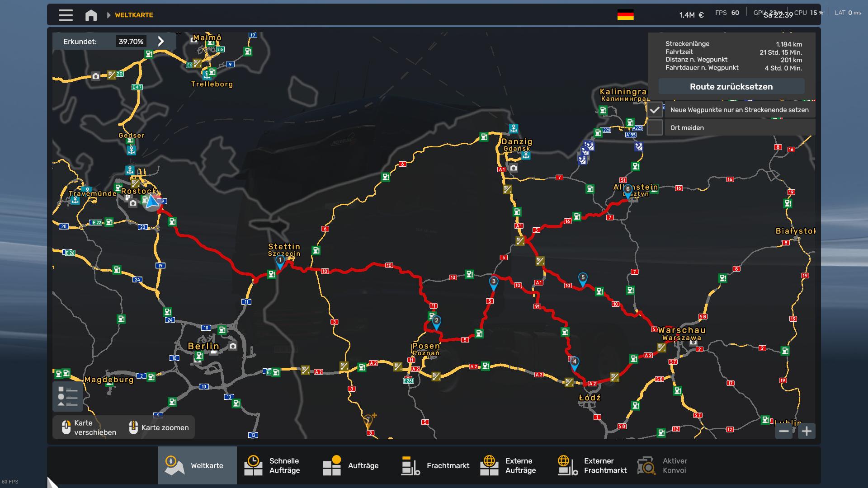Open the Schnelle Aufträge tab

click(276, 465)
